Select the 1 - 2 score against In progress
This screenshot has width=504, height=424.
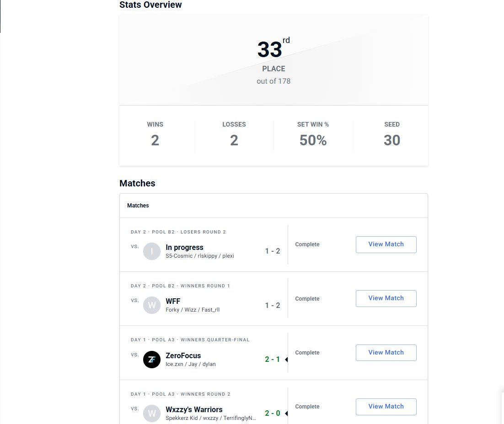click(273, 251)
